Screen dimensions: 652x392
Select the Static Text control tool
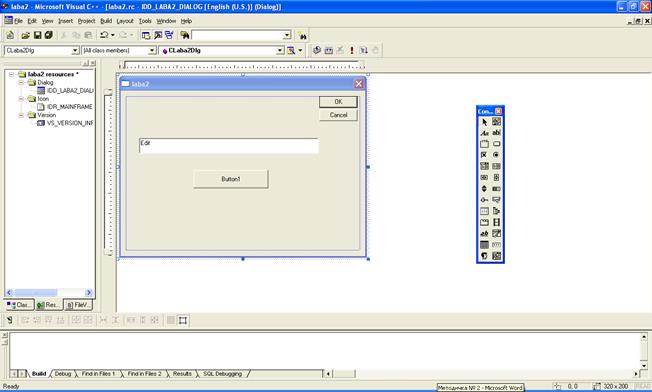point(484,133)
